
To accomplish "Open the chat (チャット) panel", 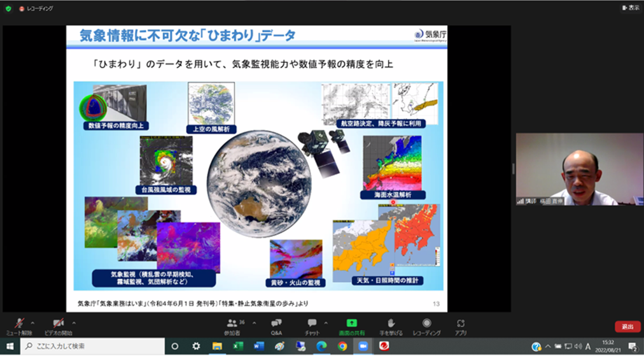I will click(x=312, y=326).
